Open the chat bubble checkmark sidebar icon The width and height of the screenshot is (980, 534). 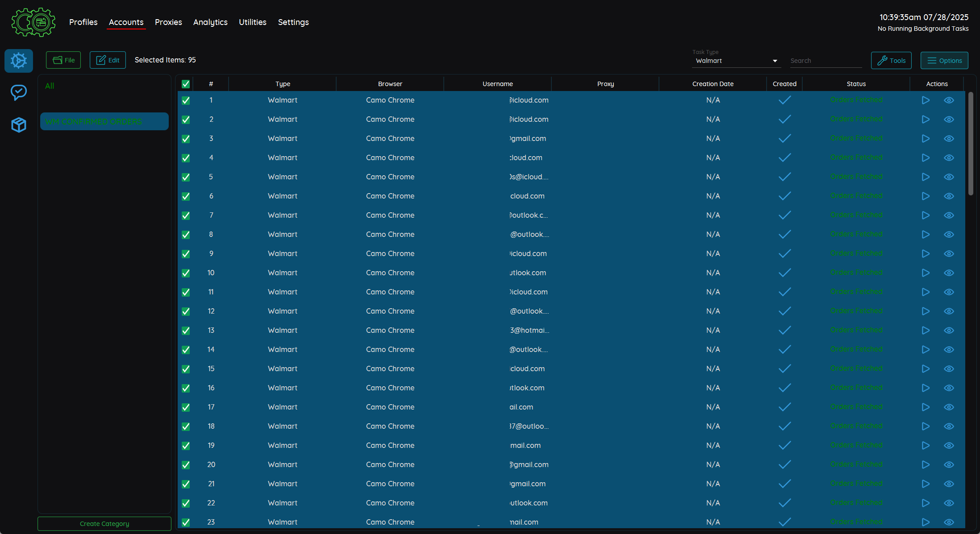pos(19,93)
